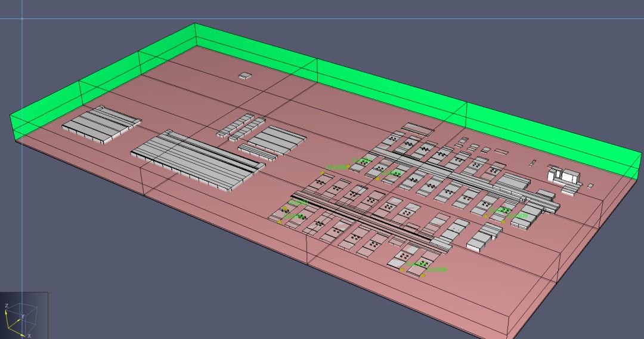Click the Z axis label on gizmo
The width and height of the screenshot is (644, 339).
(x=7, y=306)
